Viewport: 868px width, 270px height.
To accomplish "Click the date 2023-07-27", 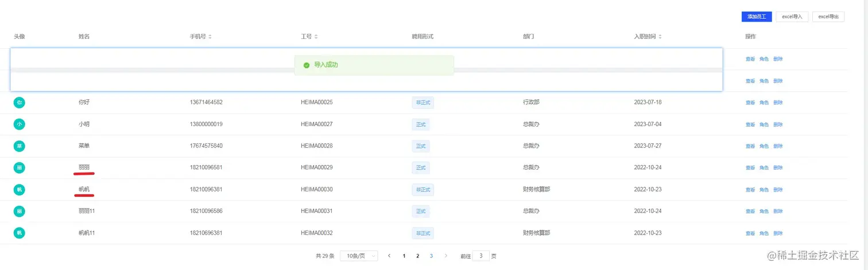I will coord(648,146).
